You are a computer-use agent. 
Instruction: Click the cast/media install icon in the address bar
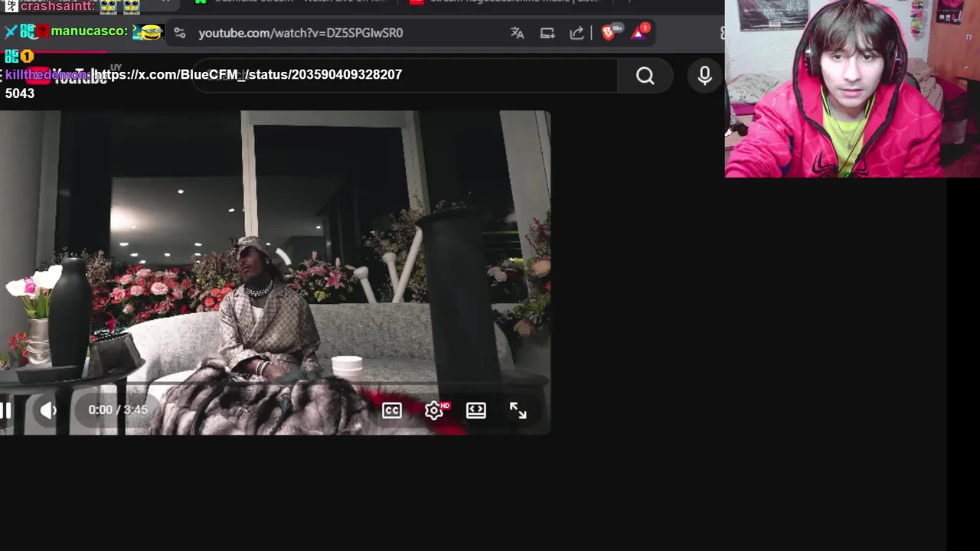point(547,33)
